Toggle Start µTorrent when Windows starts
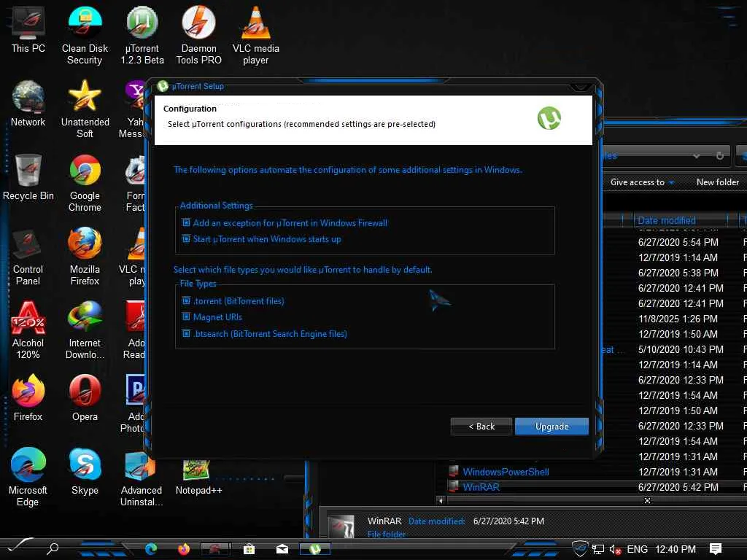The image size is (747, 560). coord(186,239)
